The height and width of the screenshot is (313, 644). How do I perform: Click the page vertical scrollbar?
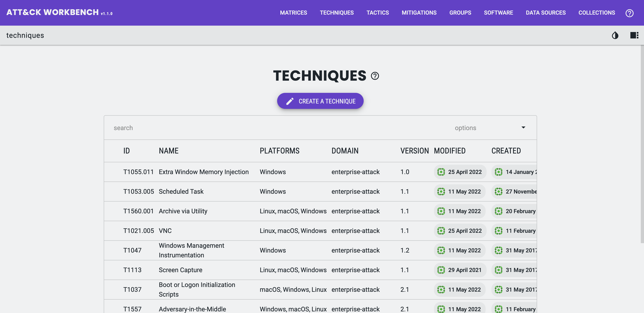coord(642,144)
